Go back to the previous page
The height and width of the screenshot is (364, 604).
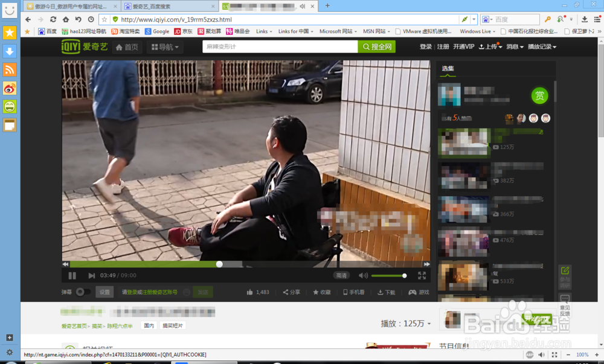click(x=28, y=19)
